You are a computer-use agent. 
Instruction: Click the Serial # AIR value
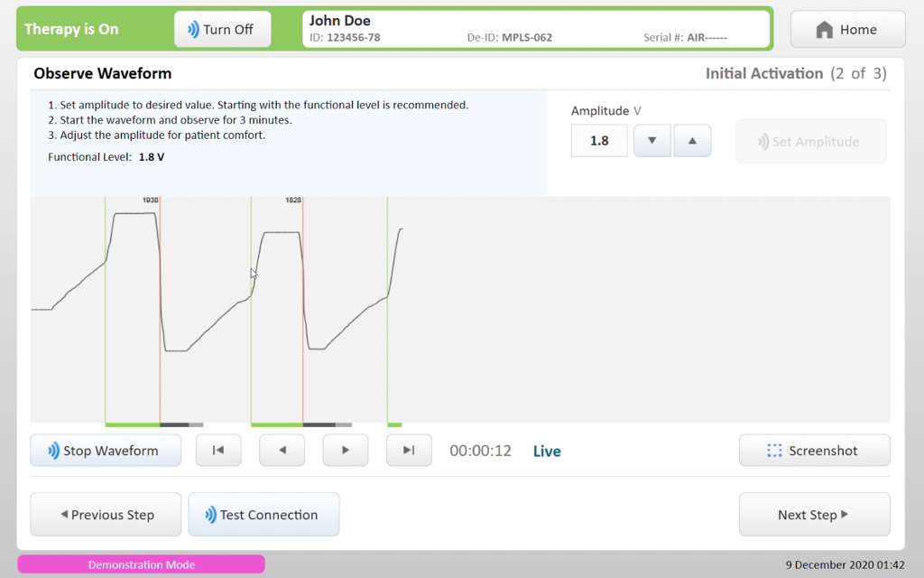[x=707, y=38]
